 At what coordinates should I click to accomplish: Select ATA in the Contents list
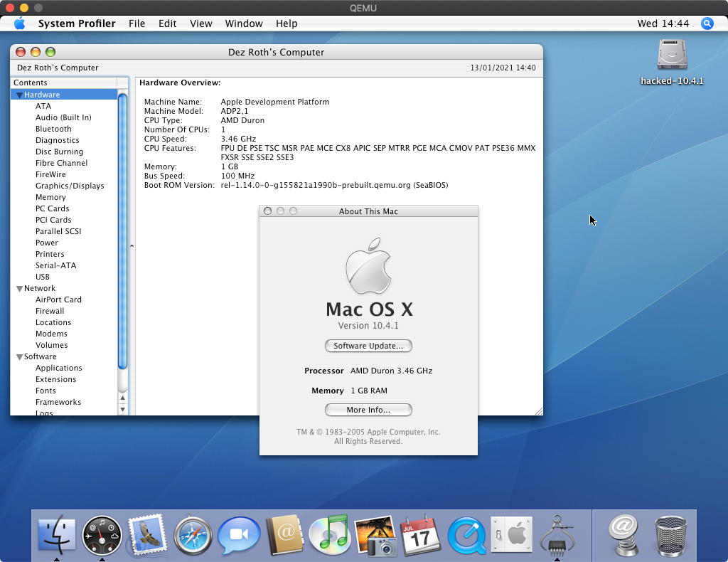43,106
